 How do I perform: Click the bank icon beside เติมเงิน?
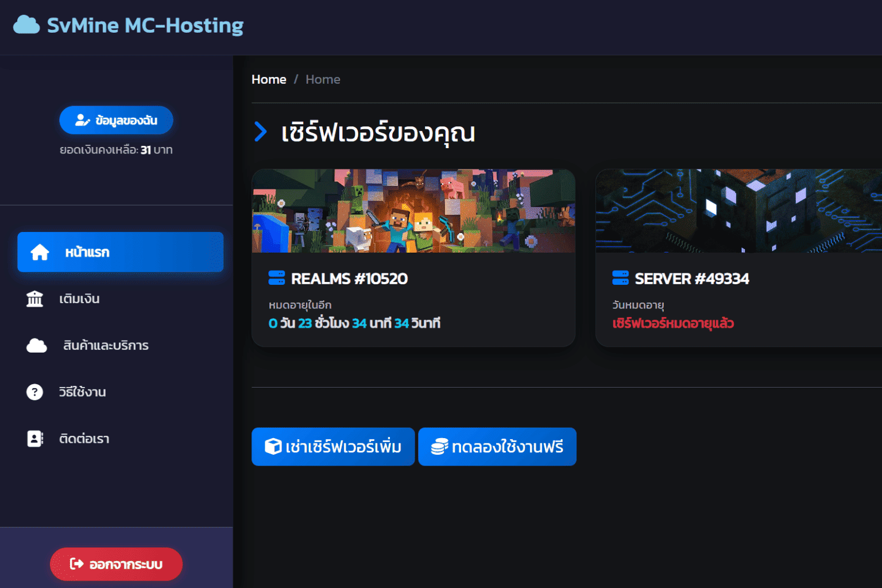[35, 299]
